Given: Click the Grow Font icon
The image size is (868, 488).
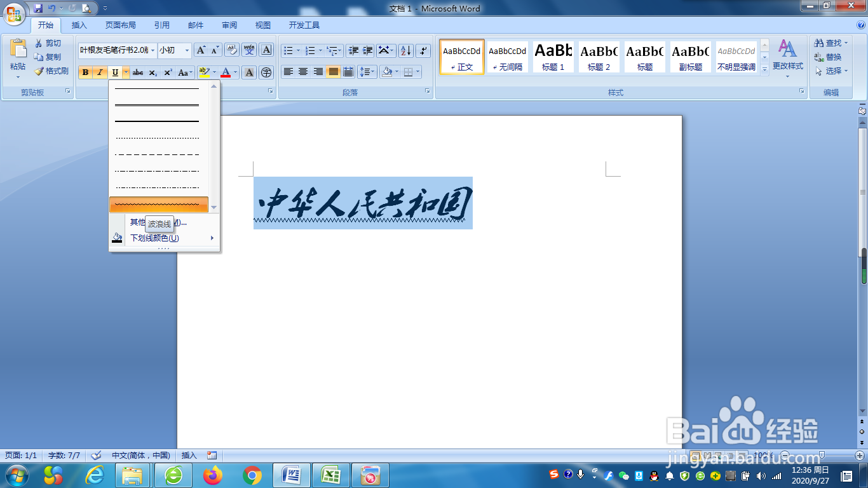Looking at the screenshot, I should coord(200,50).
